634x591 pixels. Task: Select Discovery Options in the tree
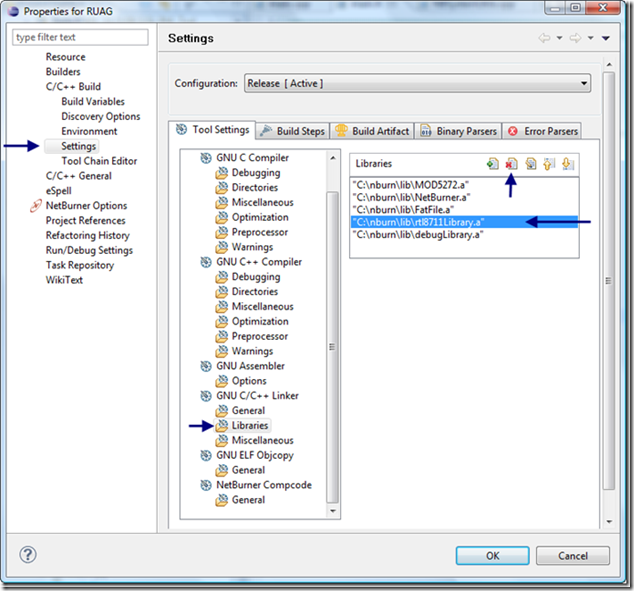101,116
